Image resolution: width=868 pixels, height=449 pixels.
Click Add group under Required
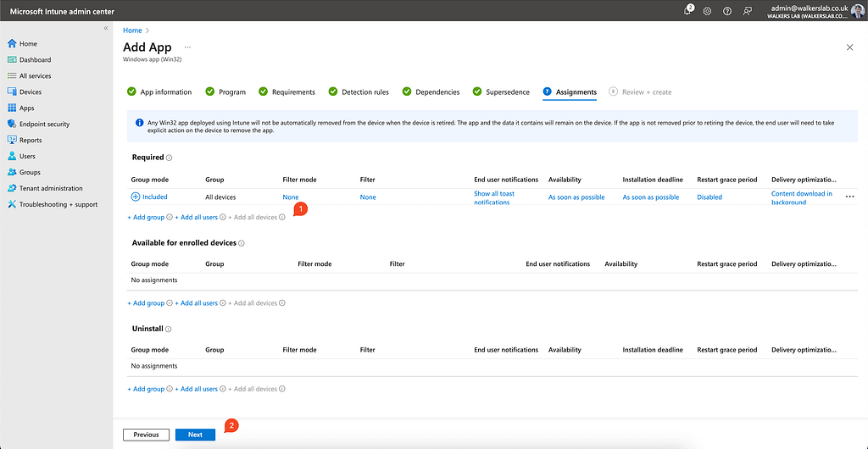[x=146, y=218]
